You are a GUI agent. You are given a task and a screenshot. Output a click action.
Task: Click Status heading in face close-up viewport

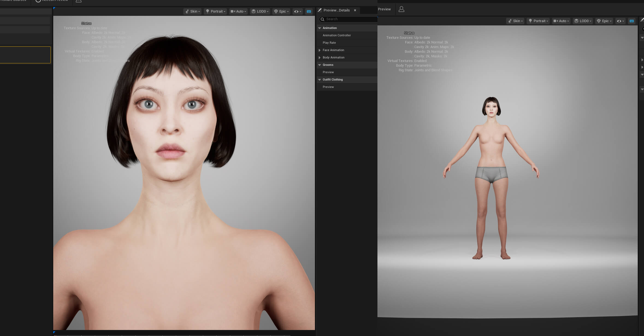point(86,23)
